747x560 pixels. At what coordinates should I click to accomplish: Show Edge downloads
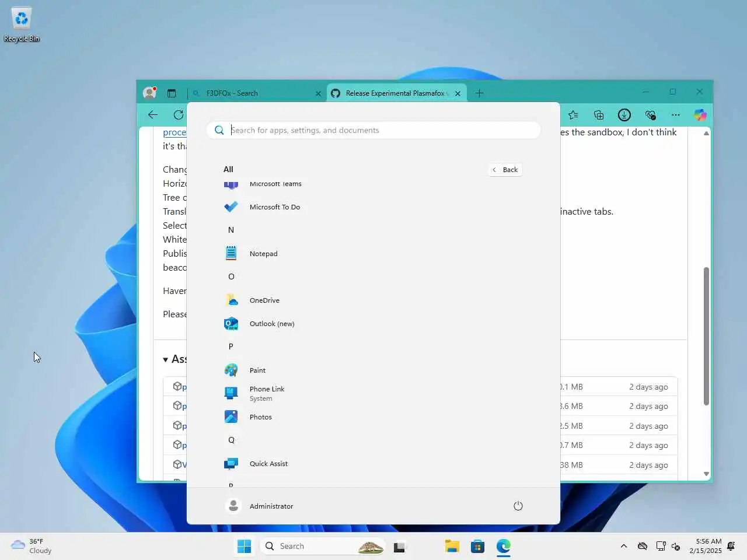click(624, 115)
